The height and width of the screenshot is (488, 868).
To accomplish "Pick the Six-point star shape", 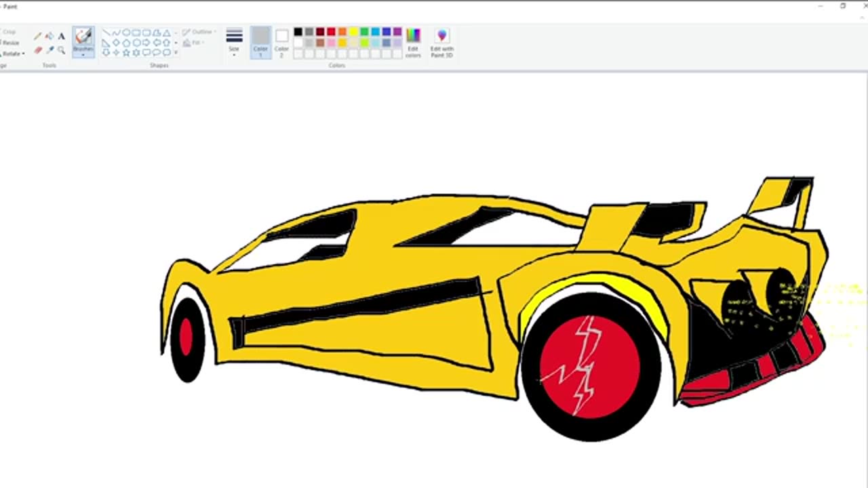I will click(x=136, y=53).
